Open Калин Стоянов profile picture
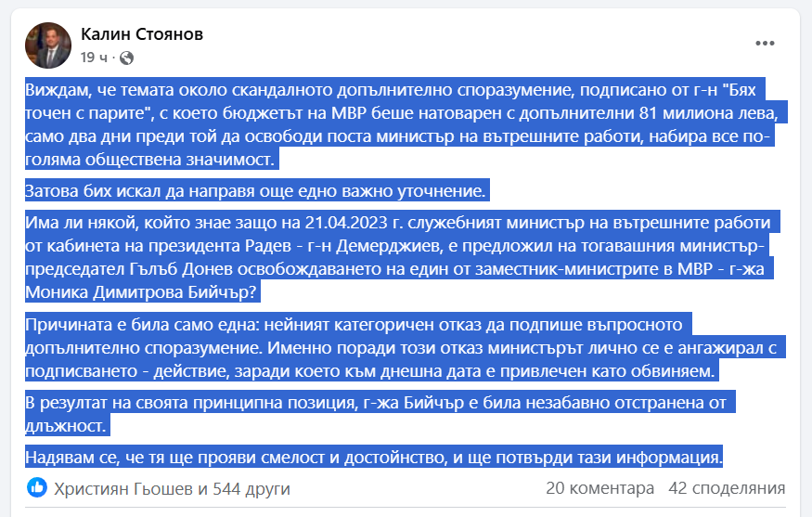Screen dimensions: 812x517 click(48, 45)
